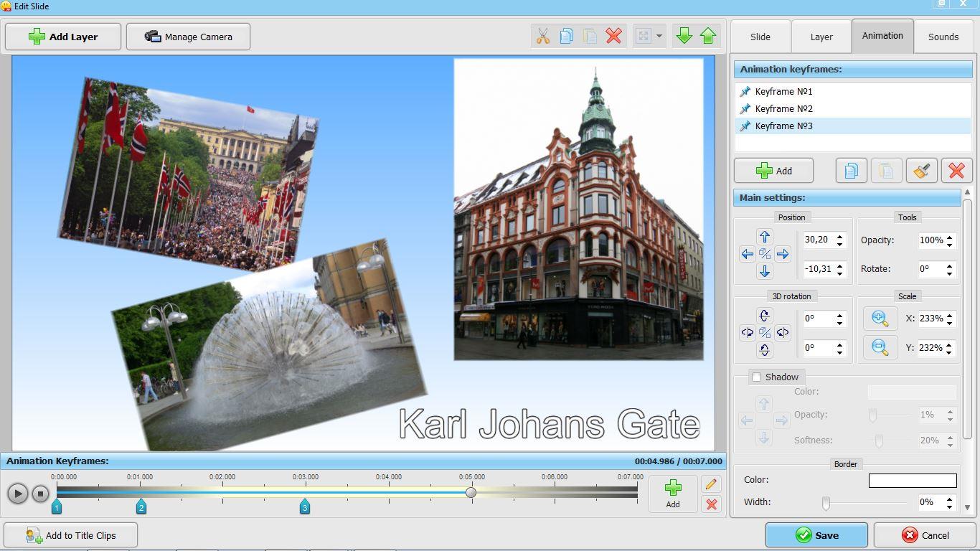Move layer down with green down arrow

(x=684, y=36)
